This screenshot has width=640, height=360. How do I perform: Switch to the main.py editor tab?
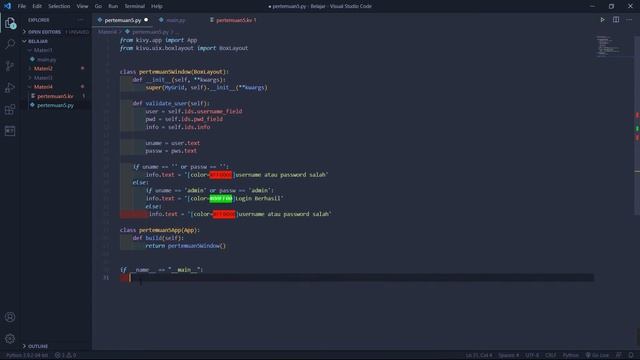click(176, 20)
